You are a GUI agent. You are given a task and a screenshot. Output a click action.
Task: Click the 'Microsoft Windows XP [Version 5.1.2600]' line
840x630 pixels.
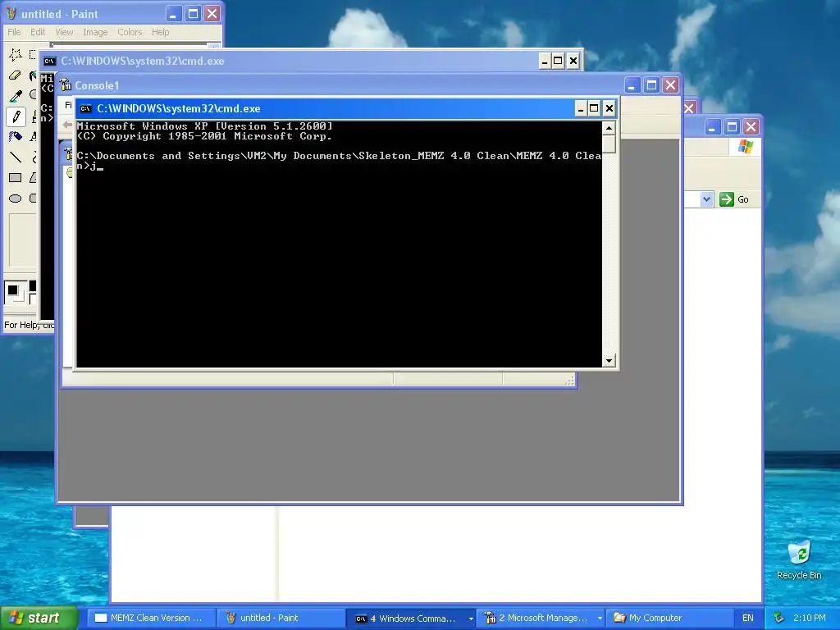pos(204,126)
